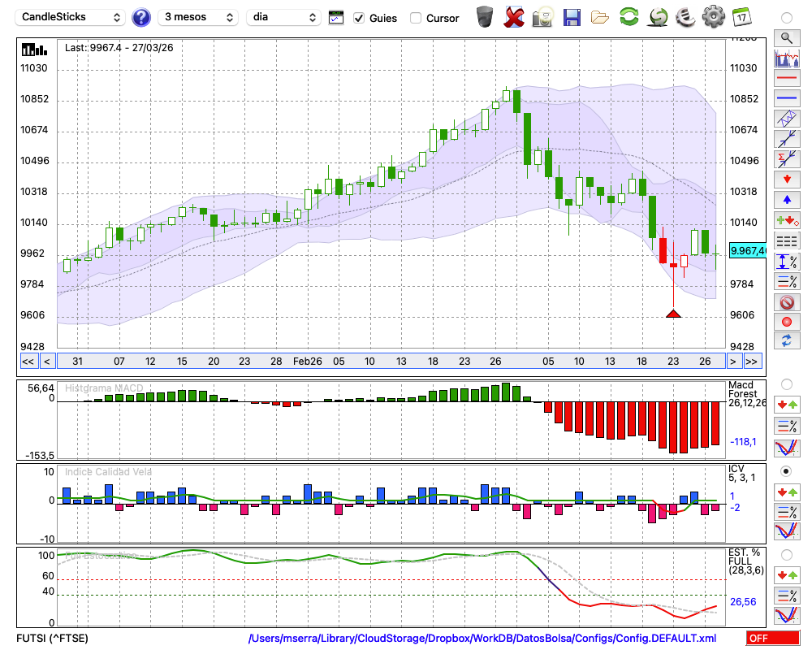Click the curve indicator button beside ICV panel
The image size is (812, 650).
point(787,531)
